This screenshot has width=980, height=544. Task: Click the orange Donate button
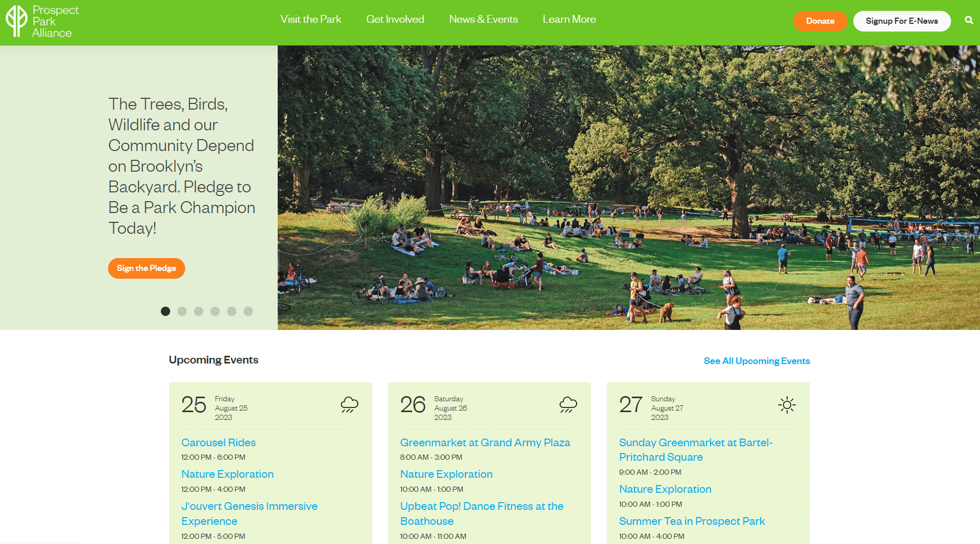coord(820,21)
